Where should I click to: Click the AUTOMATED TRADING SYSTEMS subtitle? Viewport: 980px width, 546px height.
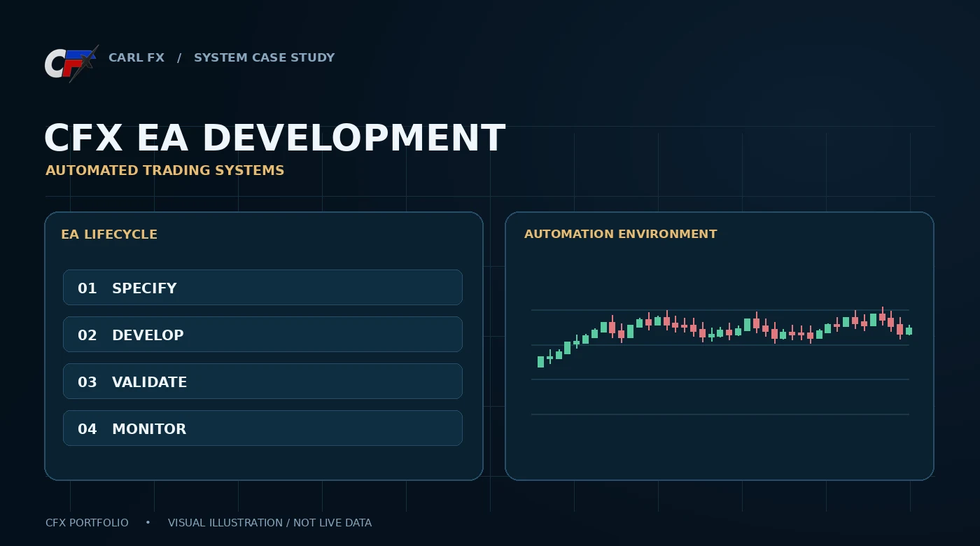point(164,170)
